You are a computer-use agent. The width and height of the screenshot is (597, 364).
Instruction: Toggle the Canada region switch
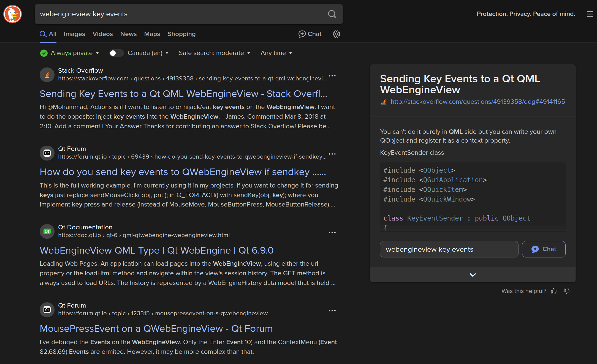tap(116, 53)
